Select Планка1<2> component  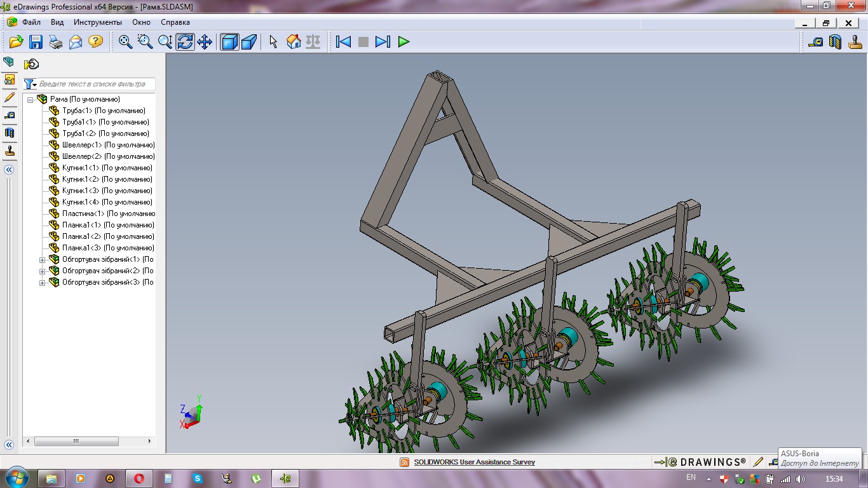108,236
